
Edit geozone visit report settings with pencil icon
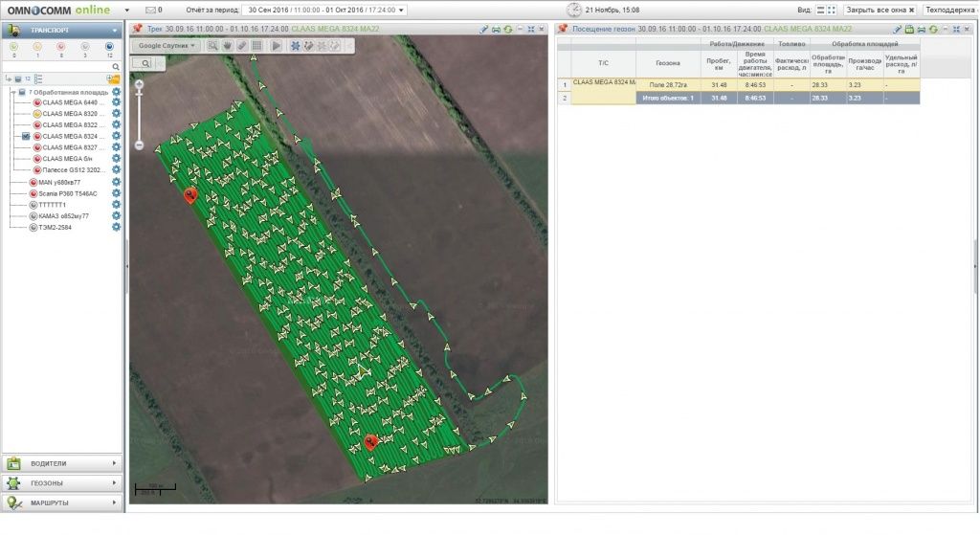tap(898, 30)
